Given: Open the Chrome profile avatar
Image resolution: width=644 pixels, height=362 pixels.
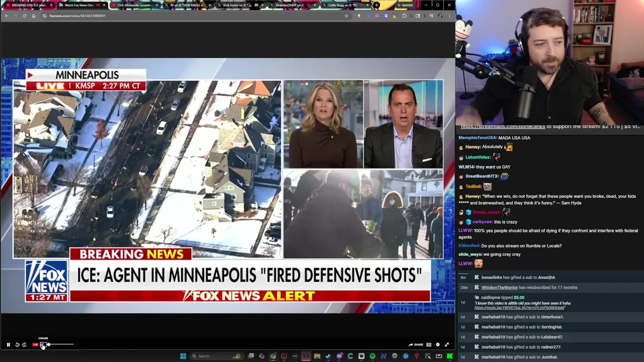Looking at the screenshot, I should click(x=440, y=16).
